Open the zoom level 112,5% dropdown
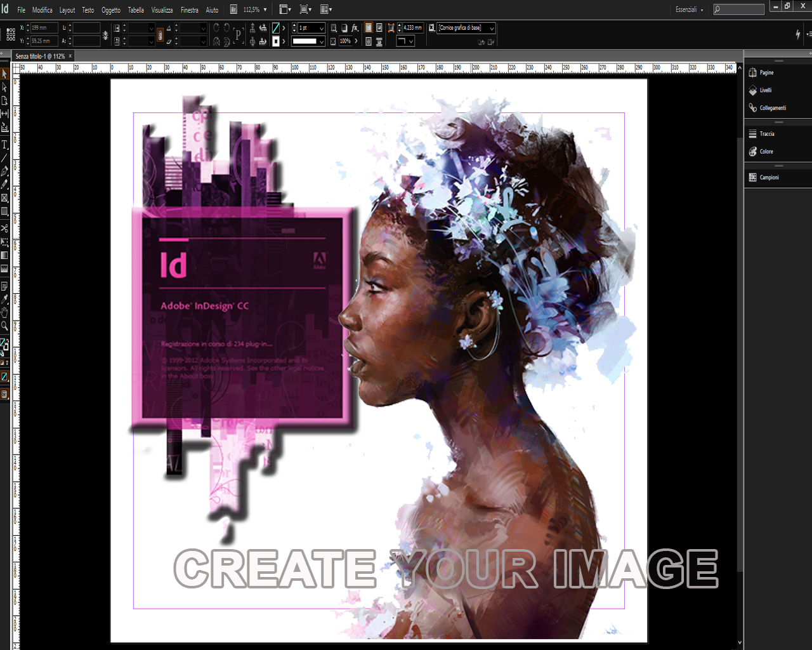This screenshot has width=812, height=650. (265, 10)
